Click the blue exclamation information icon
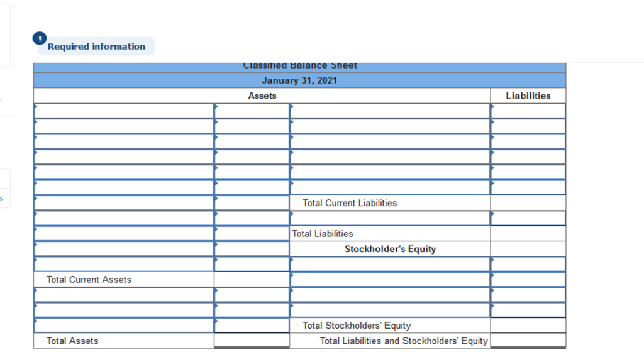Viewport: 644px width, 362px height. pos(39,38)
